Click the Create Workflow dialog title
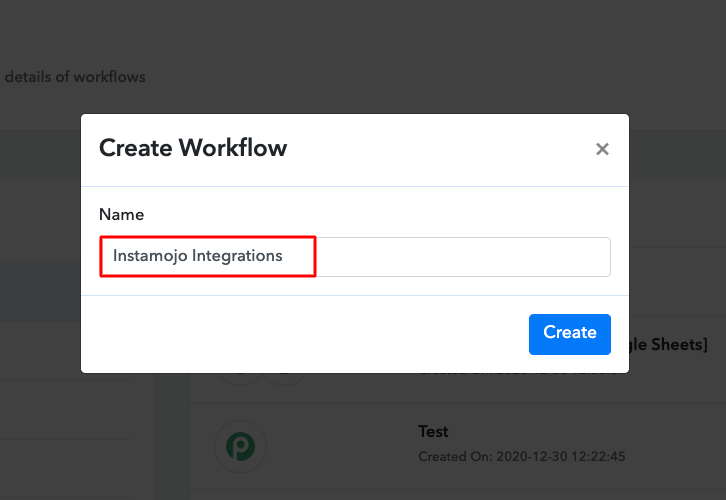The width and height of the screenshot is (726, 500). click(x=193, y=149)
